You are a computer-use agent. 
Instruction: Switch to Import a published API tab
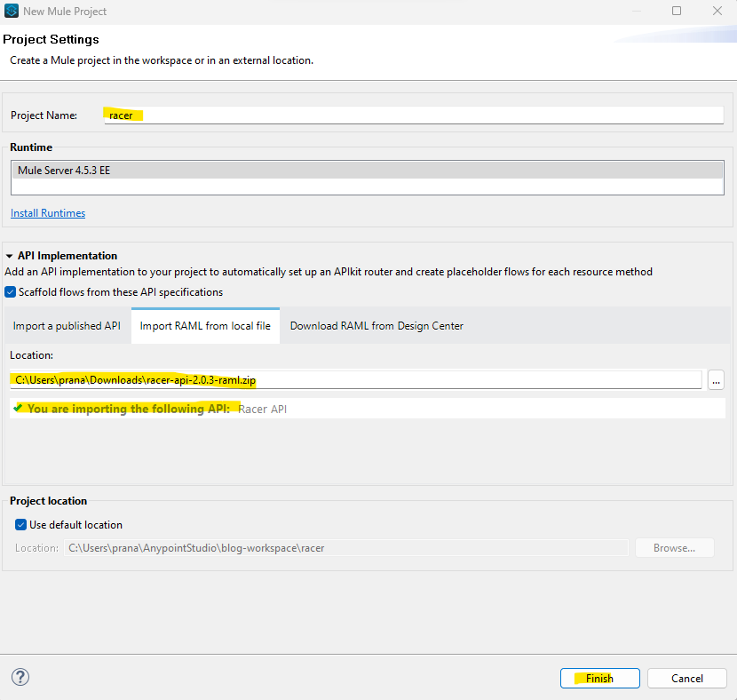coord(67,326)
